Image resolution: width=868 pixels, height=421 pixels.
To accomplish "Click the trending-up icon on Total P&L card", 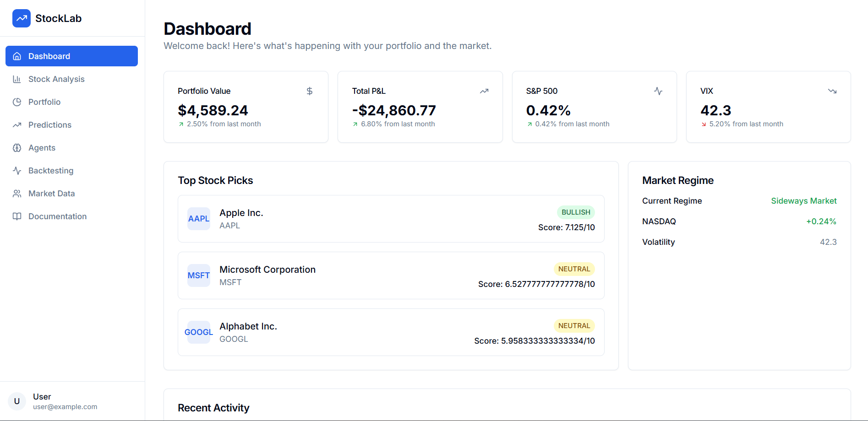I will [484, 91].
